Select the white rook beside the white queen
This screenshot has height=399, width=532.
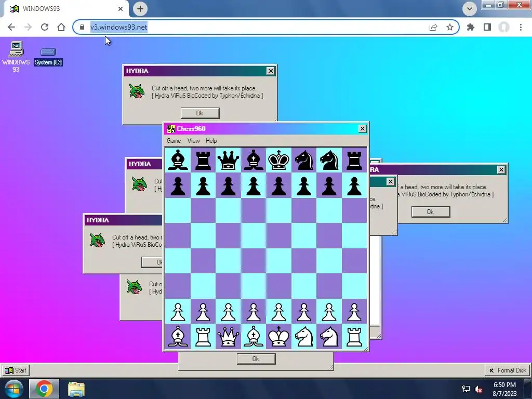[x=203, y=337]
